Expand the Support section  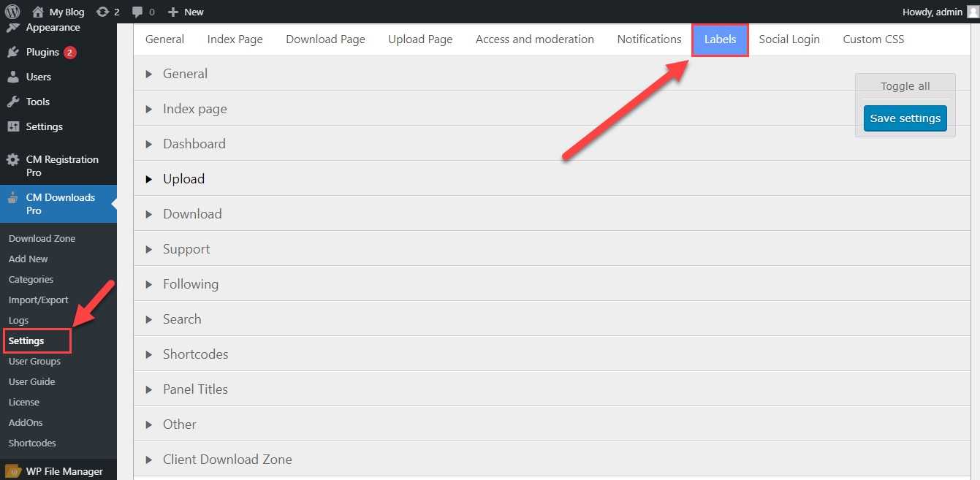point(552,248)
